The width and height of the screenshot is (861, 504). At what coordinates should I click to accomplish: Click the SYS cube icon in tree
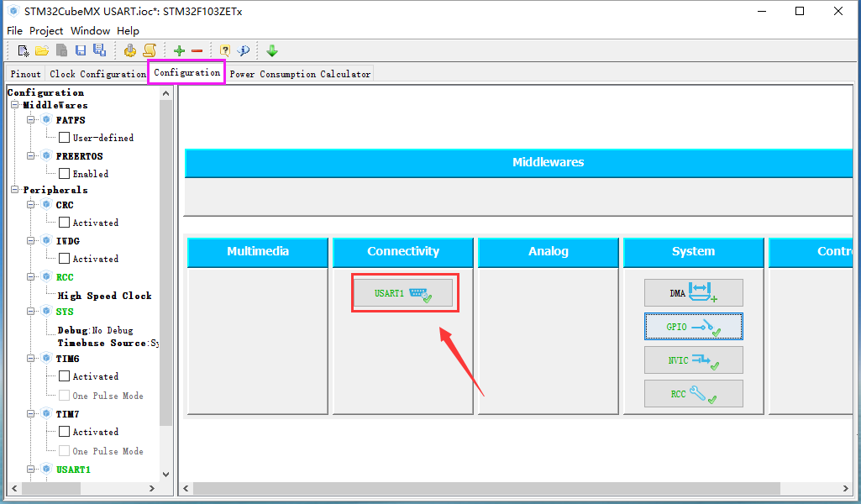point(47,312)
